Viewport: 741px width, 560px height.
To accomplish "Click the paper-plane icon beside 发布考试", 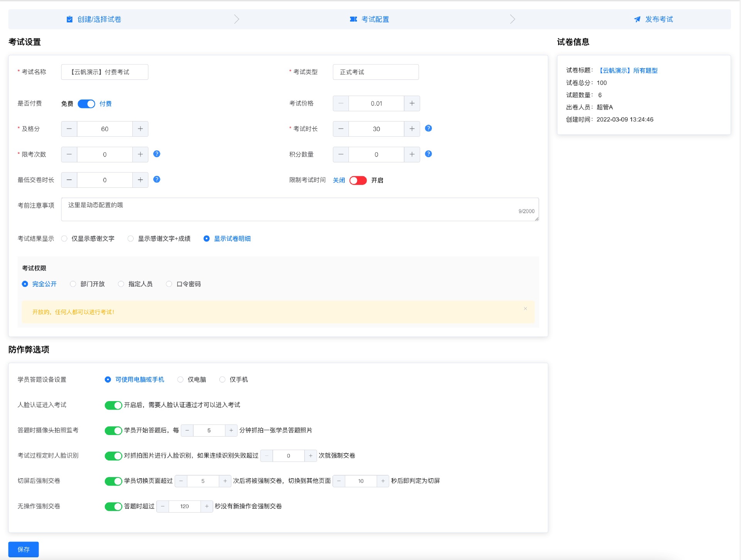I will click(637, 19).
